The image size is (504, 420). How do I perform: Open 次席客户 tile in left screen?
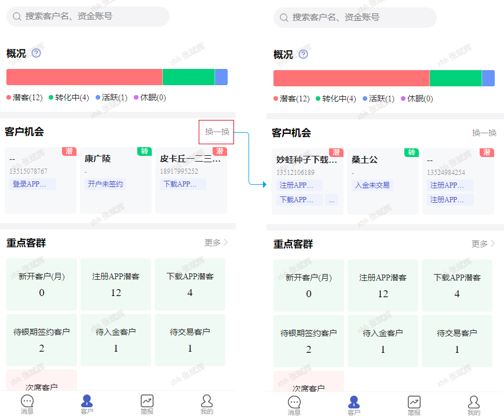pos(42,381)
